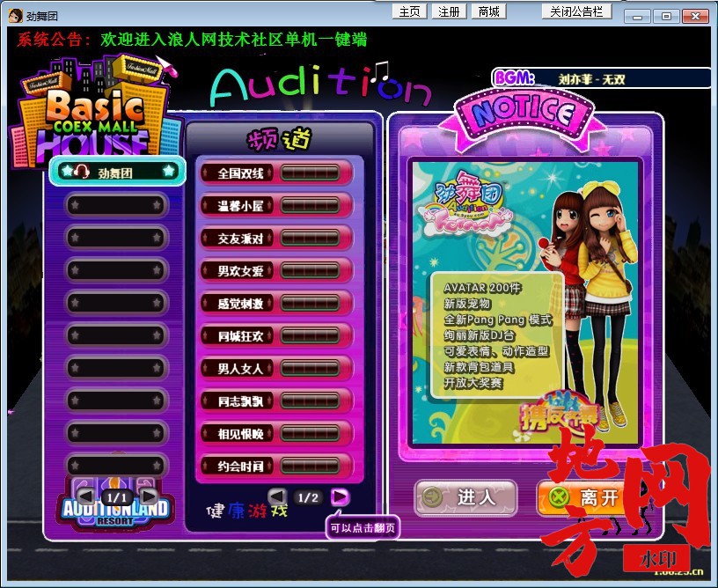
Task: Click previous server page arrow (1/1)
Action: [85, 496]
